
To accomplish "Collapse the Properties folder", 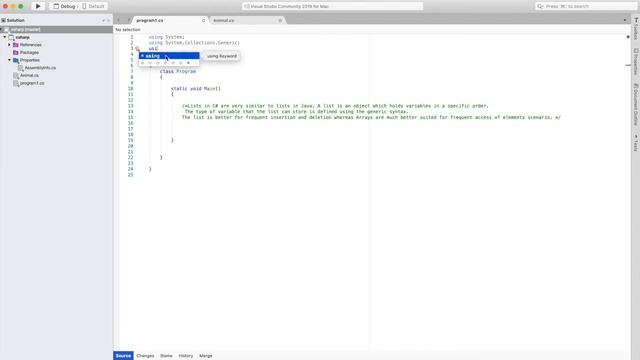I will point(9,60).
